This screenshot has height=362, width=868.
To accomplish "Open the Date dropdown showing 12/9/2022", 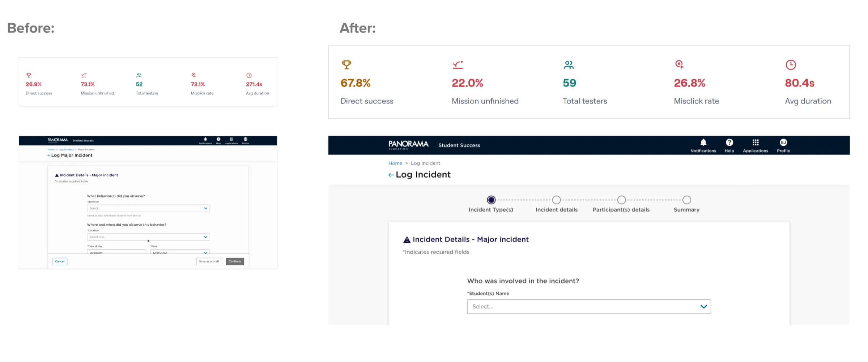I will (179, 252).
